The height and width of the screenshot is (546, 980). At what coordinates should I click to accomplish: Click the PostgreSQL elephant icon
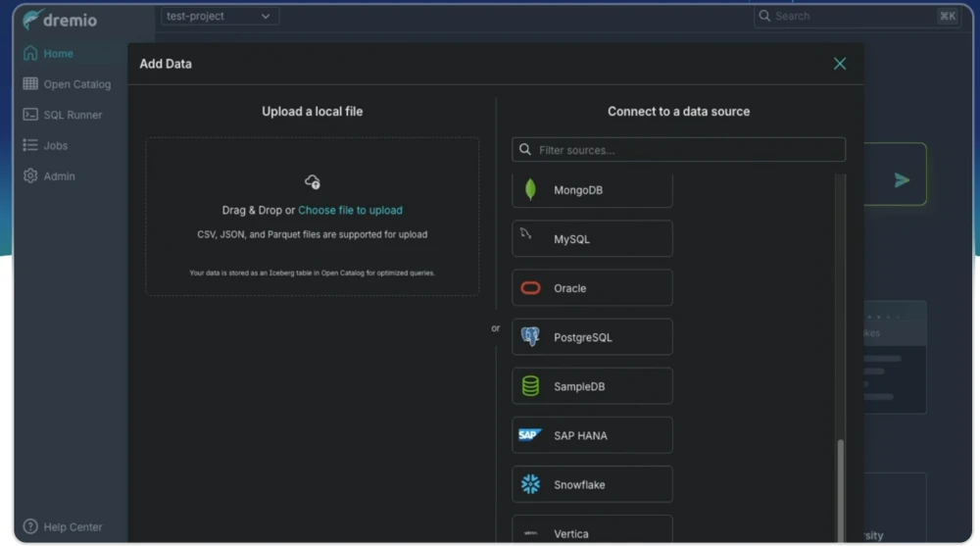tap(530, 336)
